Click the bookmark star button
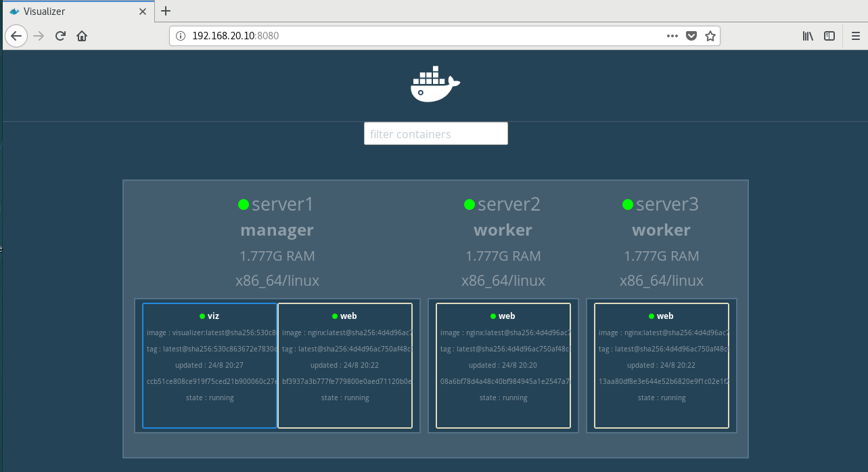The width and height of the screenshot is (868, 472). point(710,35)
